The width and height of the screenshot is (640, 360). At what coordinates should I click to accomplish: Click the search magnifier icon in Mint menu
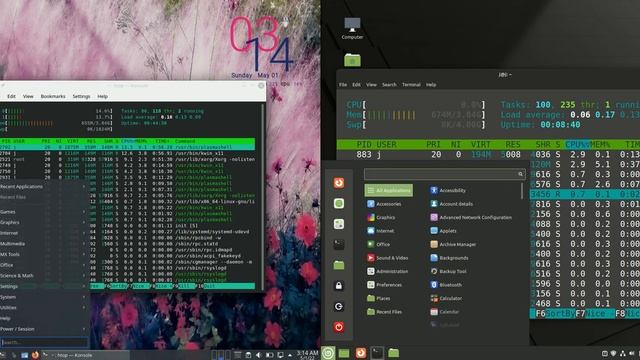[x=520, y=174]
